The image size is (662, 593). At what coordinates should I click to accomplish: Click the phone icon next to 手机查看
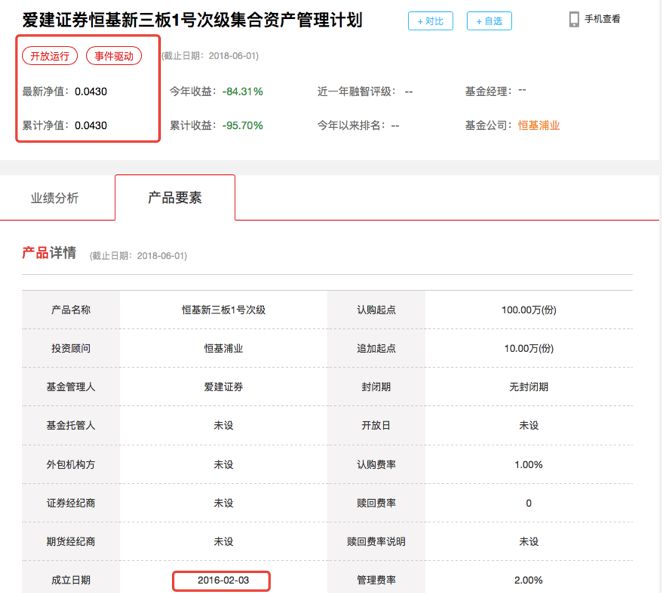574,19
